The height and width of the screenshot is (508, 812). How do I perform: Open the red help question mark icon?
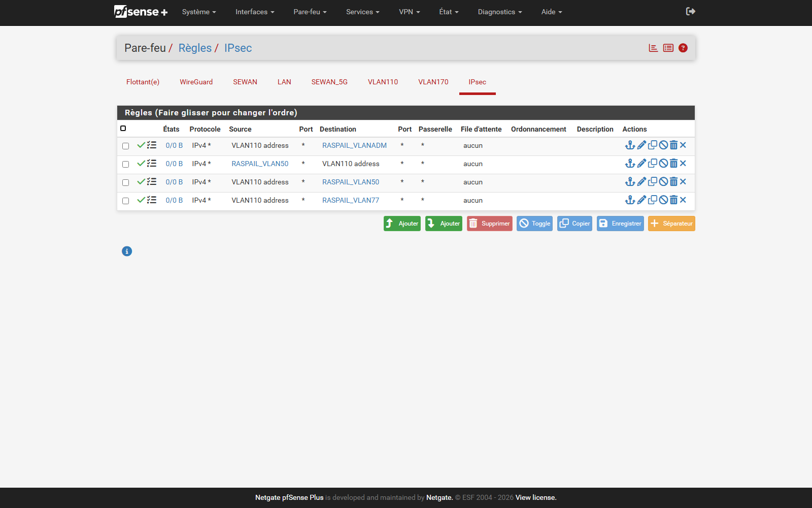(683, 48)
